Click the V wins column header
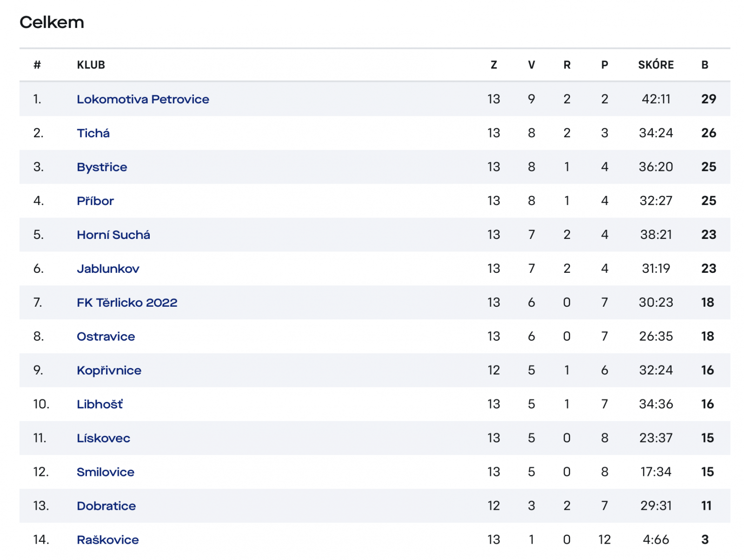This screenshot has width=744, height=560. point(531,65)
